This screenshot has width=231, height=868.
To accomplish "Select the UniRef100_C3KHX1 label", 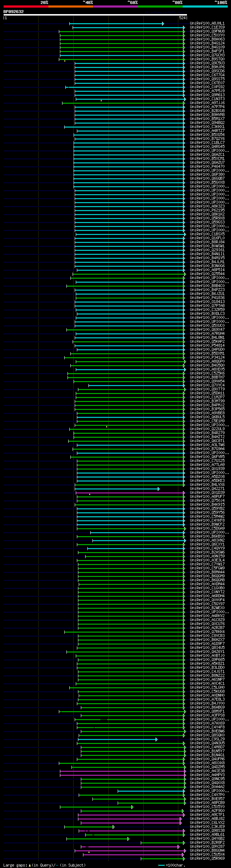I will tap(207, 127).
